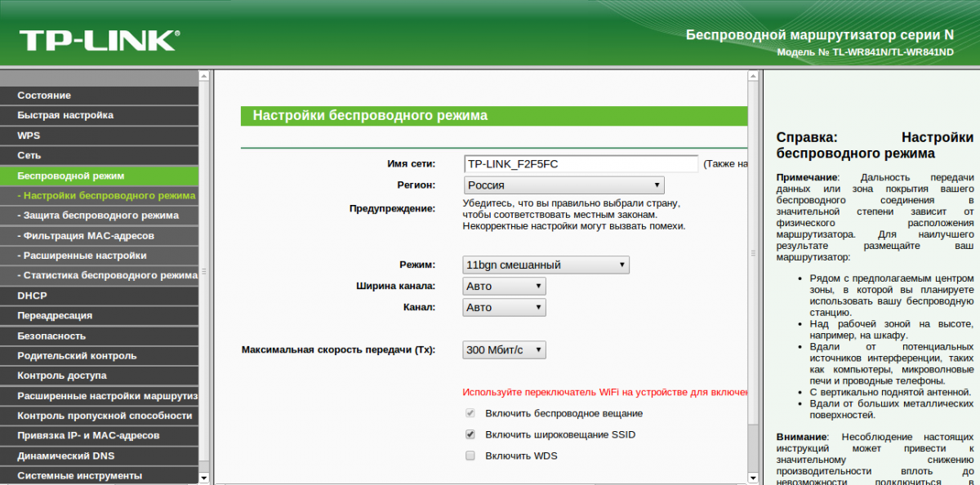Click sidebar scrollbar up arrow
The height and width of the screenshot is (485, 980).
point(204,75)
